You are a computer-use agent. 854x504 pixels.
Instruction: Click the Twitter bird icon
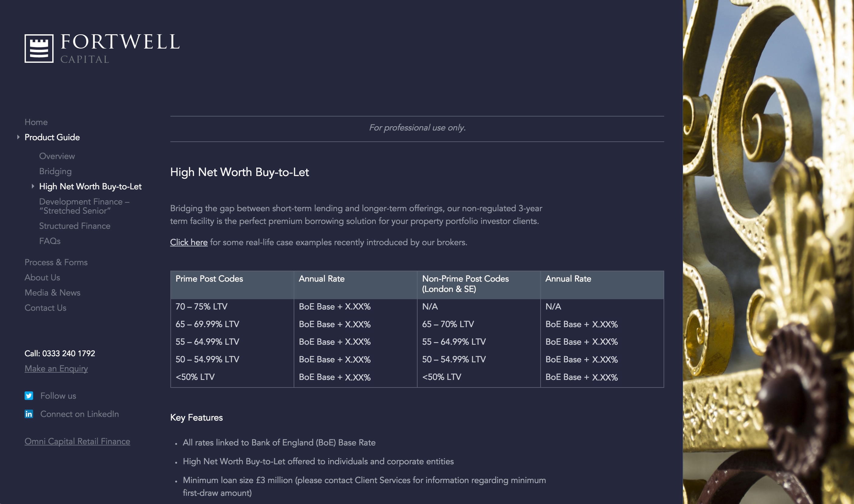pos(29,396)
